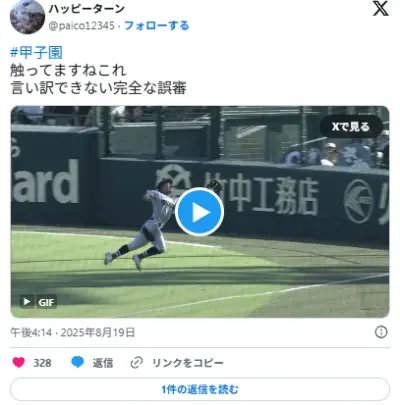Click the reply speech bubble icon

[x=77, y=362]
